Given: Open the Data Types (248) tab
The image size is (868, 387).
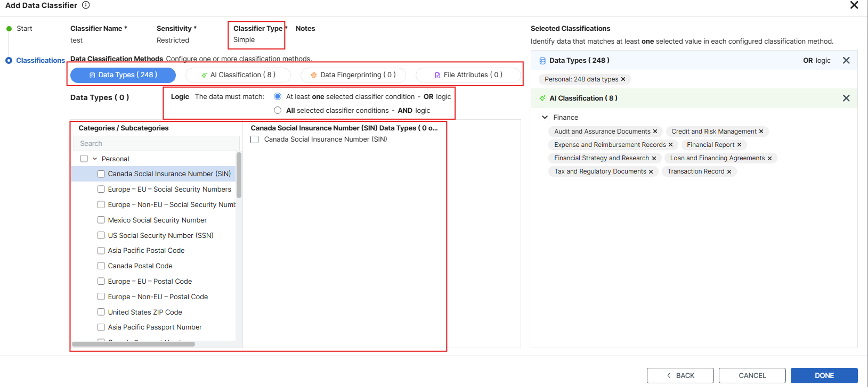Looking at the screenshot, I should click(123, 75).
